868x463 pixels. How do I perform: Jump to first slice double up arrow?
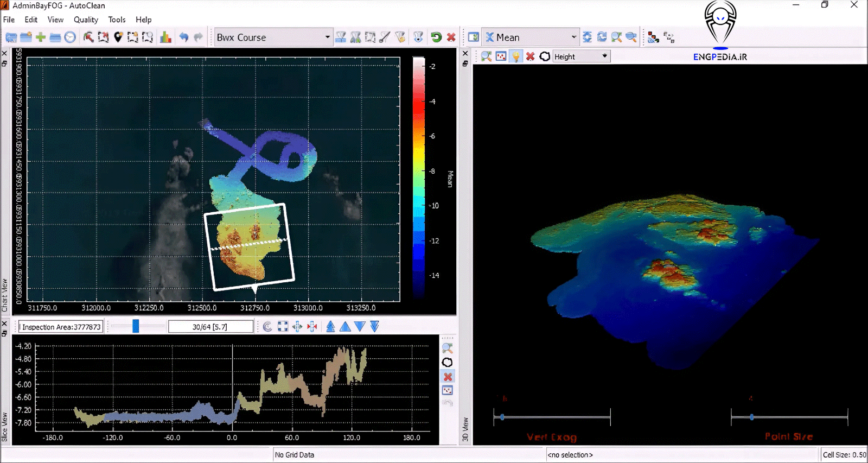[x=330, y=326]
